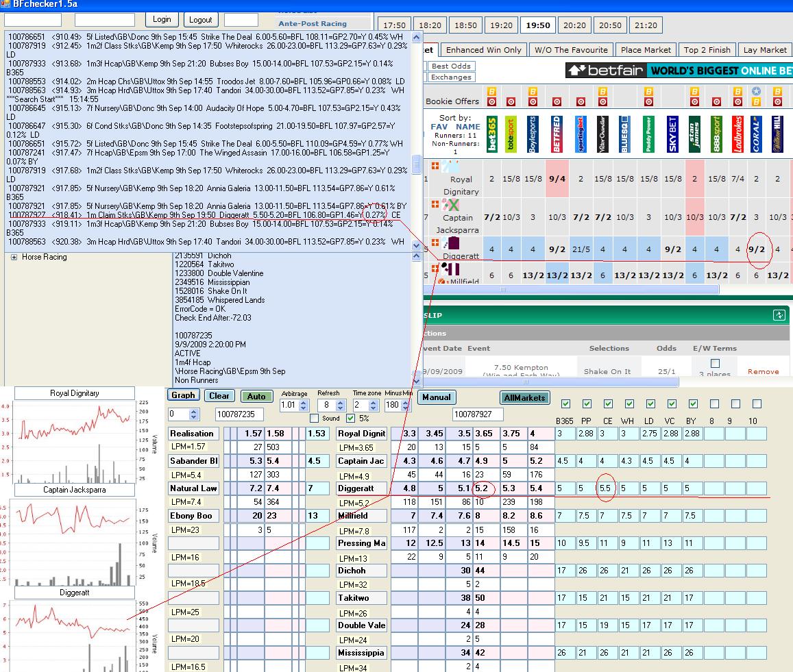Screen dimensions: 793x672
Task: Sort runners by NAME
Action: pos(468,127)
